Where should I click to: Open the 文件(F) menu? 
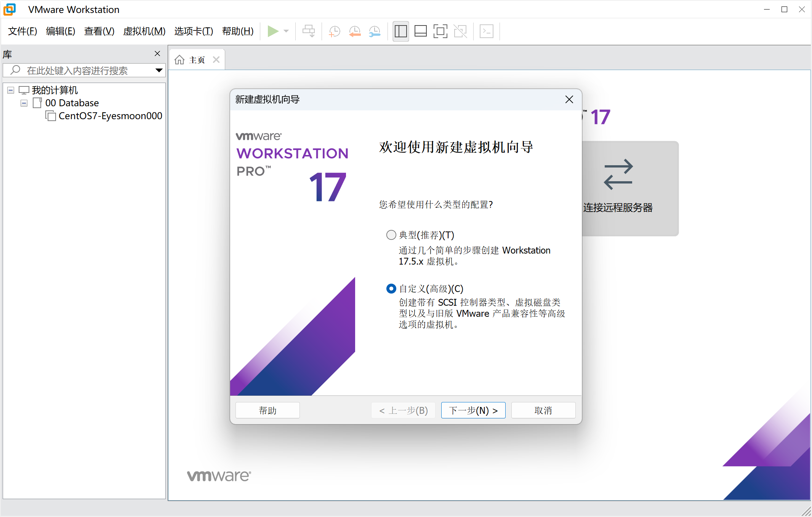coord(22,31)
